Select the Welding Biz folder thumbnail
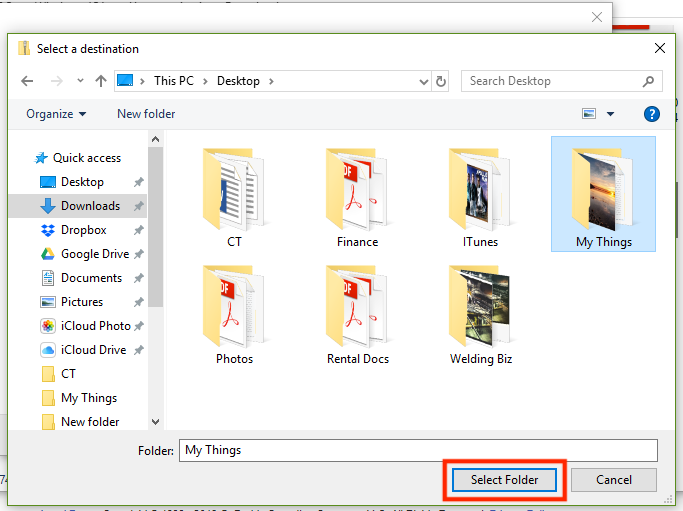 coord(480,315)
